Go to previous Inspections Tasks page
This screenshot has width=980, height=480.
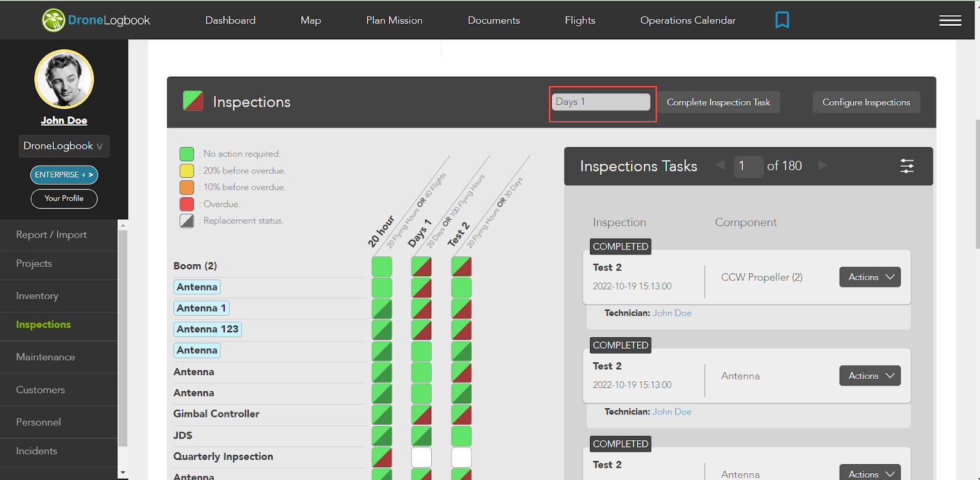pos(720,165)
